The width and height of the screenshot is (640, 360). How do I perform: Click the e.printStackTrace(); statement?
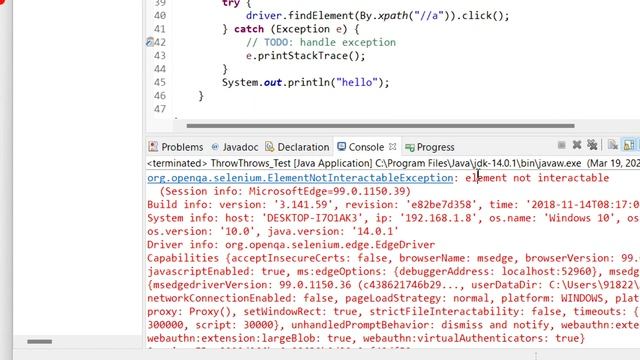tap(305, 56)
